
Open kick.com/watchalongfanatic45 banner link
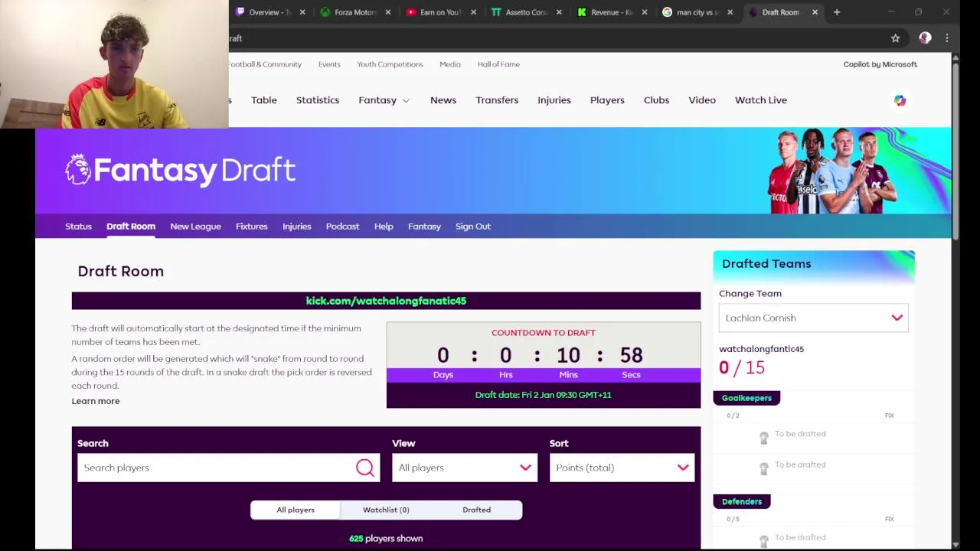coord(386,301)
